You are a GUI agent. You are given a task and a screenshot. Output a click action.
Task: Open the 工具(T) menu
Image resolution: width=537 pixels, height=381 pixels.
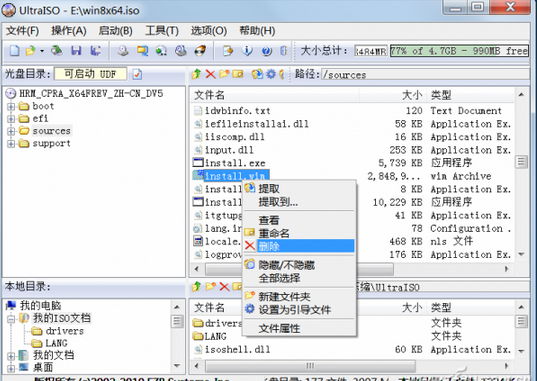[x=162, y=31]
